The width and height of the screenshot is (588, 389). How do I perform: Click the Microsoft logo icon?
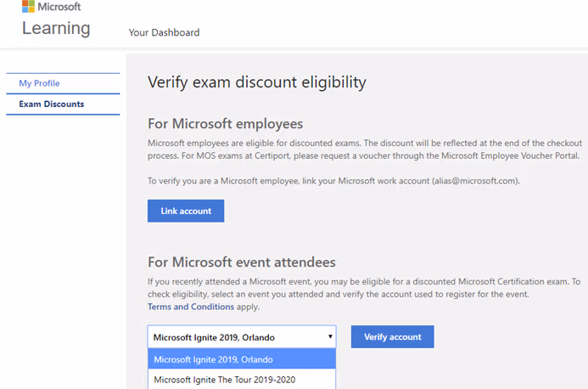coord(28,6)
